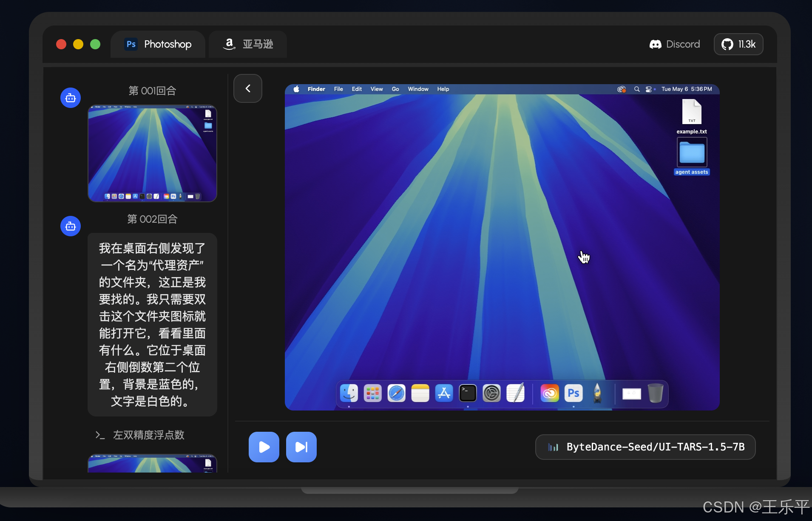Open System Settings from the dock
Image resolution: width=812 pixels, height=521 pixels.
click(492, 394)
